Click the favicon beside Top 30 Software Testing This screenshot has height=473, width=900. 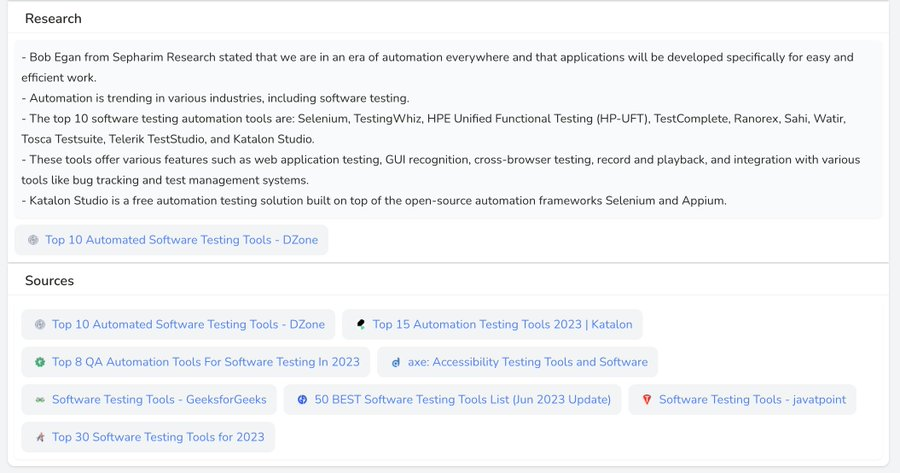point(40,437)
